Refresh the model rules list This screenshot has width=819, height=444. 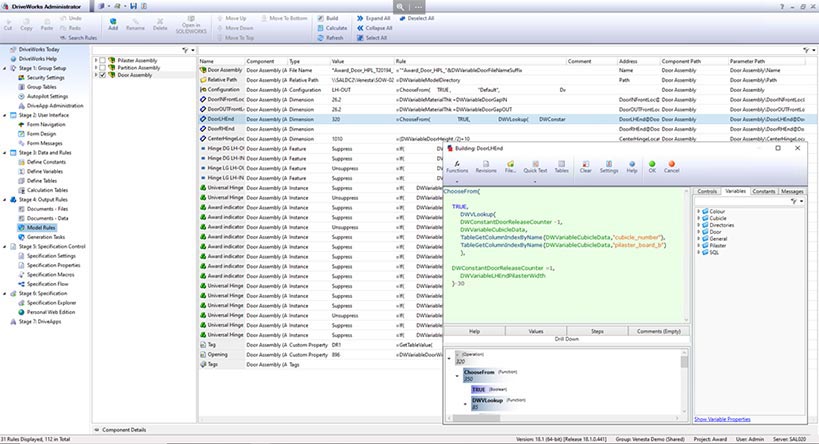330,38
